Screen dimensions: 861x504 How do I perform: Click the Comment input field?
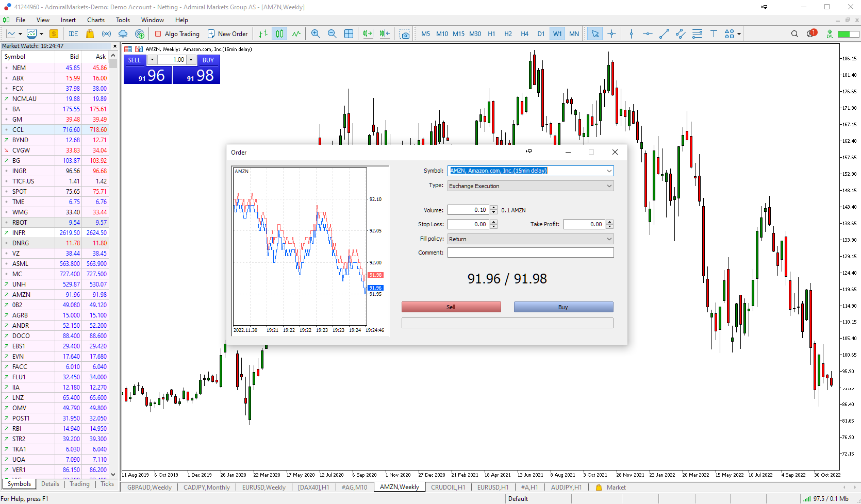(x=531, y=253)
